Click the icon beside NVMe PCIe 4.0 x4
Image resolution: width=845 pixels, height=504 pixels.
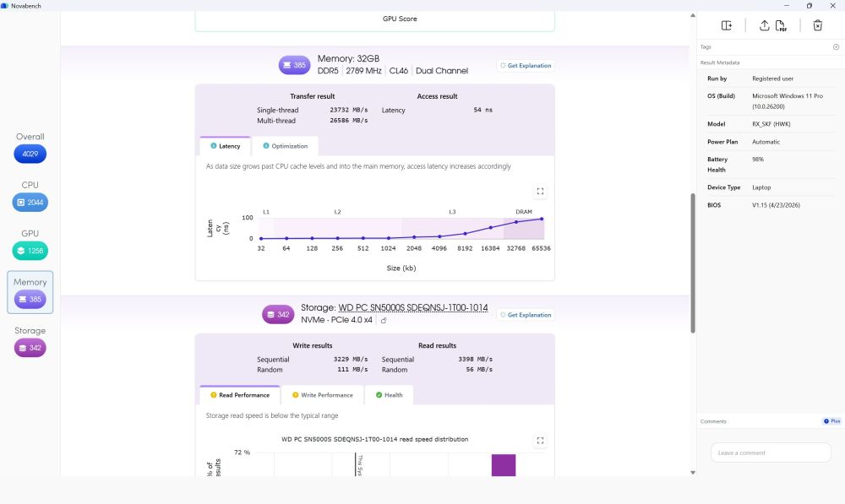384,321
